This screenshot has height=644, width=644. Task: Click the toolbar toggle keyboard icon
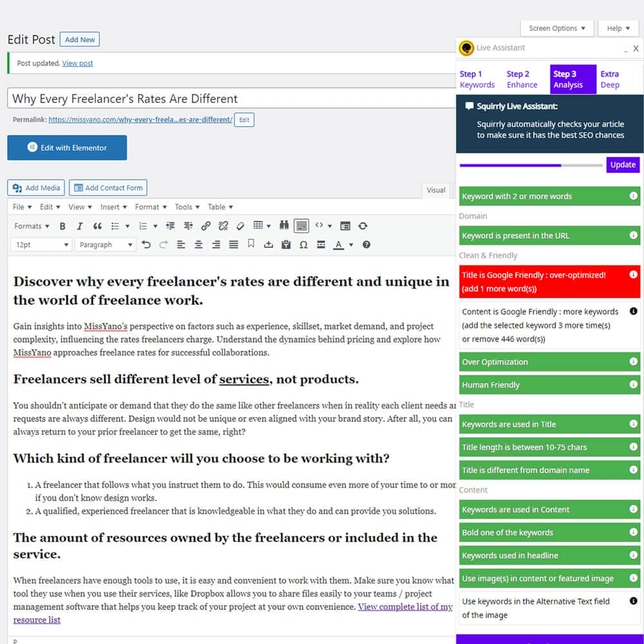(x=301, y=226)
